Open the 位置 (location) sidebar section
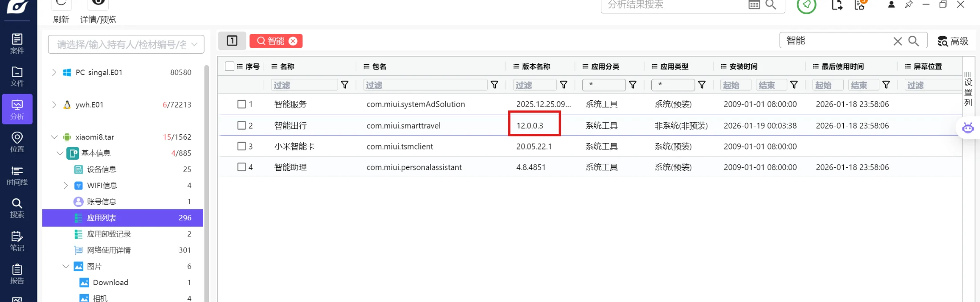 pos(17,142)
